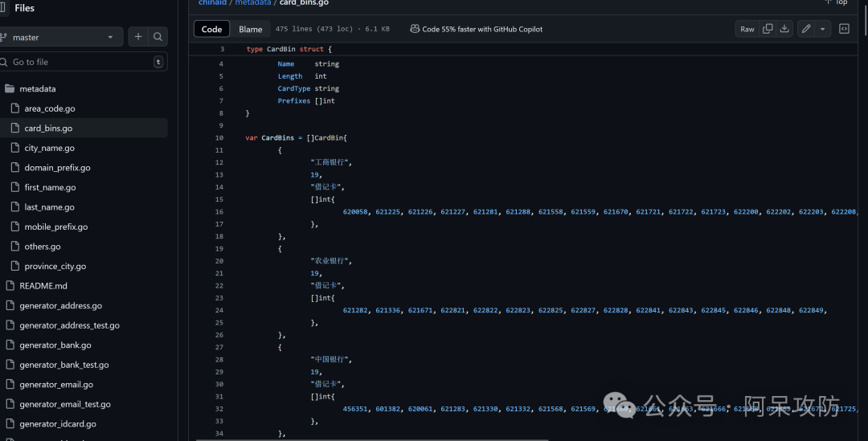This screenshot has height=441, width=868.
Task: Click the add file plus button
Action: 138,37
